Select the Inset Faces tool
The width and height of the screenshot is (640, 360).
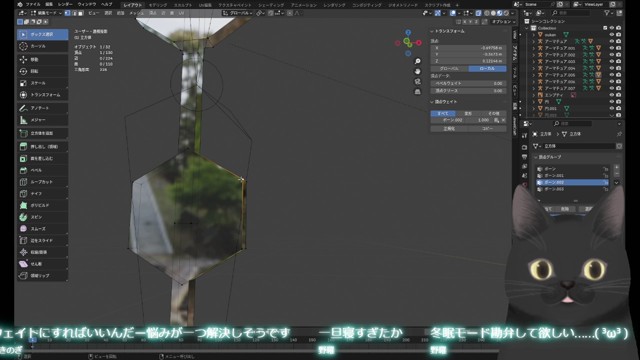[x=42, y=158]
